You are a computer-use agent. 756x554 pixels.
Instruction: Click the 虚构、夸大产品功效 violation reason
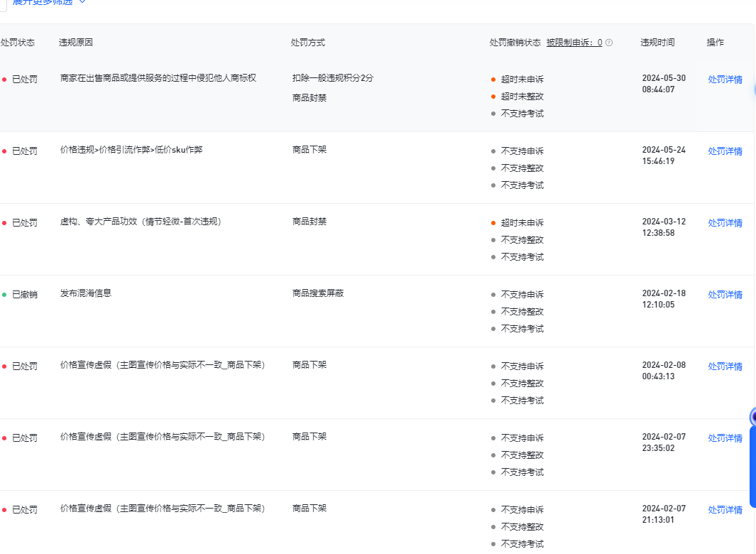tap(141, 222)
